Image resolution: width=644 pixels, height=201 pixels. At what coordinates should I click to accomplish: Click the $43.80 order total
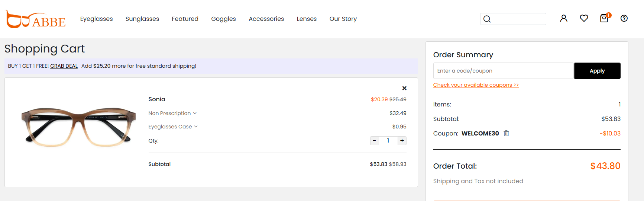pos(605,166)
